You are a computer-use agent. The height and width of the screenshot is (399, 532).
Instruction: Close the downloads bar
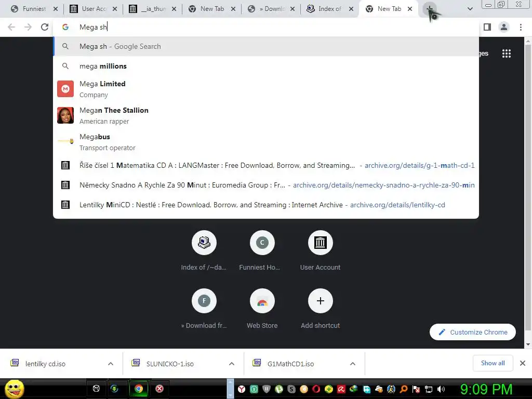tap(523, 363)
